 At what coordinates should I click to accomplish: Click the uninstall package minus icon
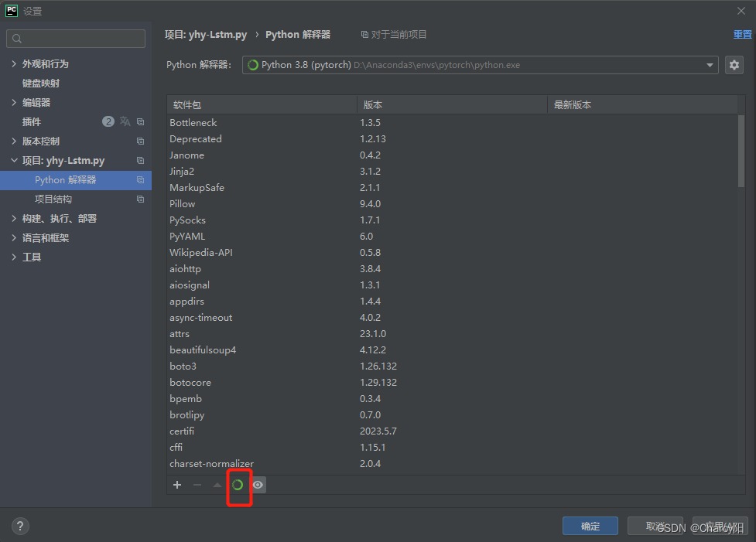point(197,485)
